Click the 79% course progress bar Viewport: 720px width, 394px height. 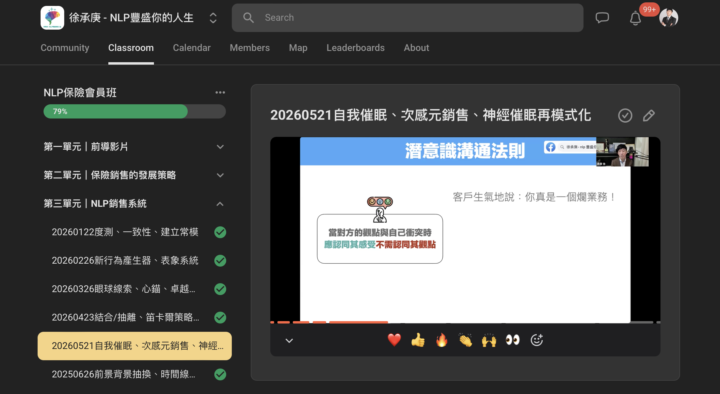pos(135,111)
